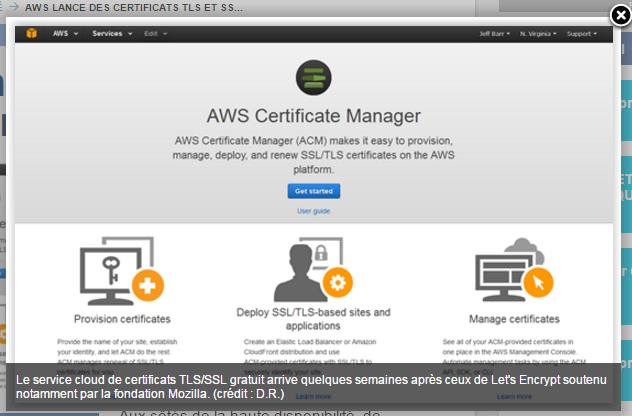Click the Deploy SSL/TLS person and lock icon
The image size is (632, 416).
pyautogui.click(x=314, y=269)
